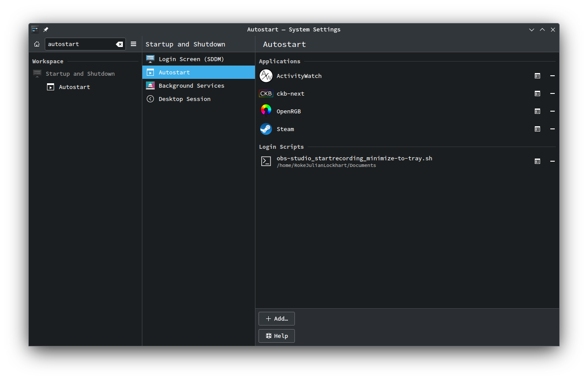Screen dimensions: 588x380
Task: Click the ActivityWatch app icon
Action: [x=266, y=76]
